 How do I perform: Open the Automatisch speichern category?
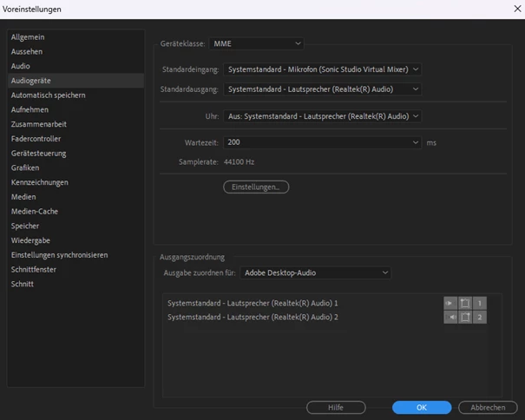[76, 95]
